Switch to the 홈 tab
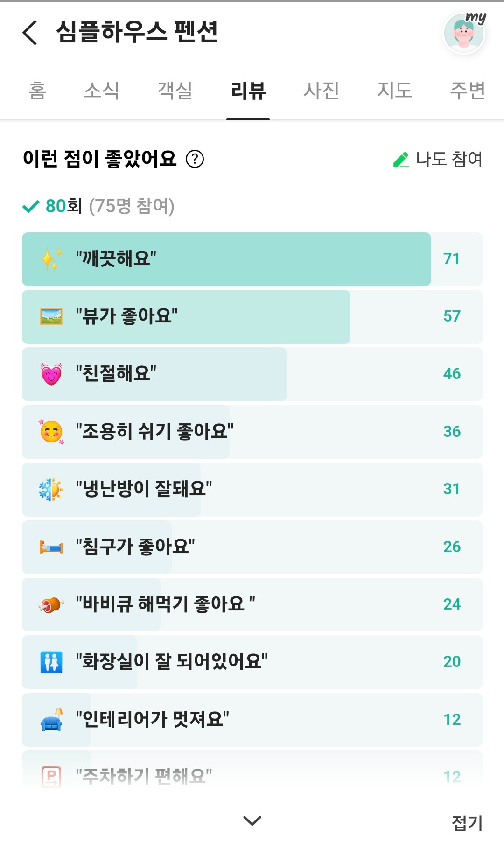The width and height of the screenshot is (504, 848). 37,91
